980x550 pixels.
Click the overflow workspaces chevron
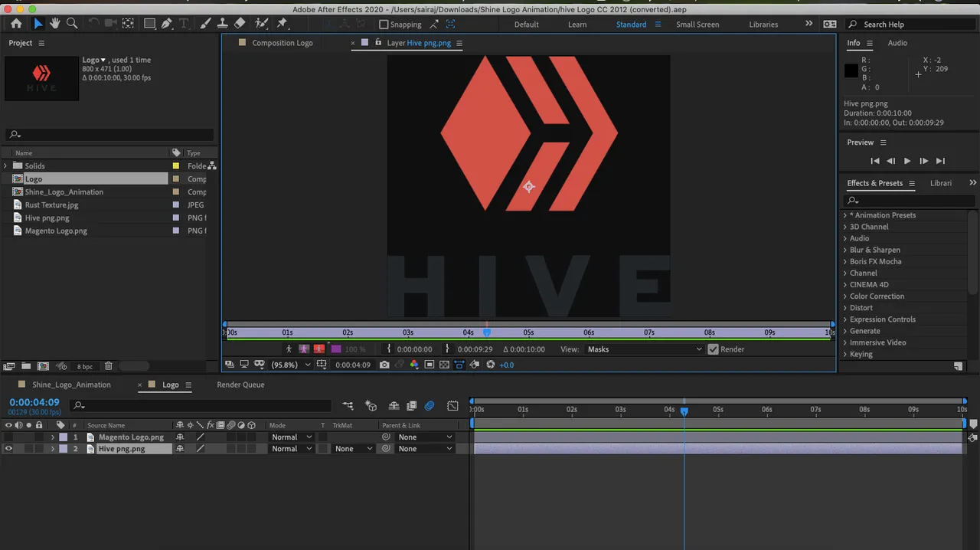point(808,24)
